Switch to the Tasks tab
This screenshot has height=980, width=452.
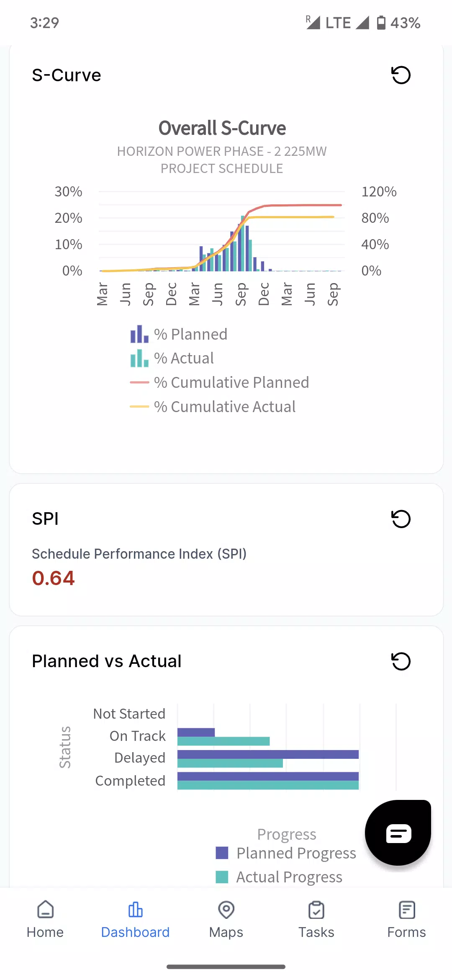coord(316,920)
